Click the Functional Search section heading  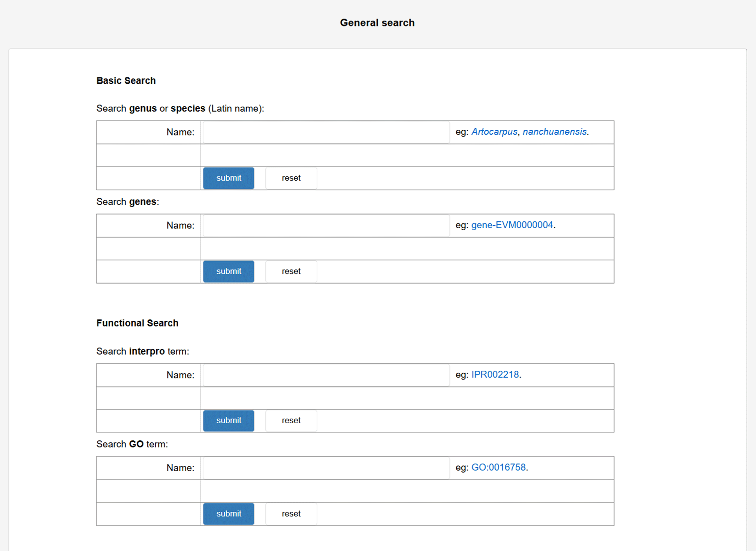[137, 323]
